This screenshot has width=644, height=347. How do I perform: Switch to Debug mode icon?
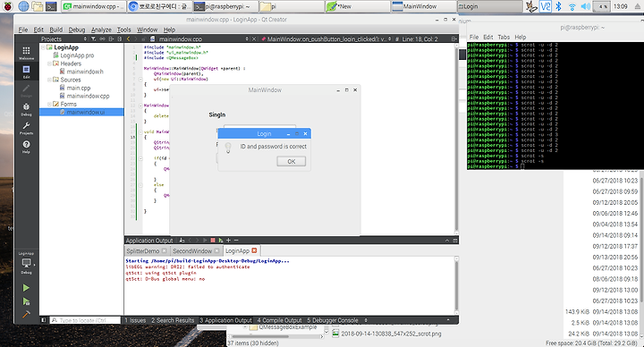(x=26, y=109)
